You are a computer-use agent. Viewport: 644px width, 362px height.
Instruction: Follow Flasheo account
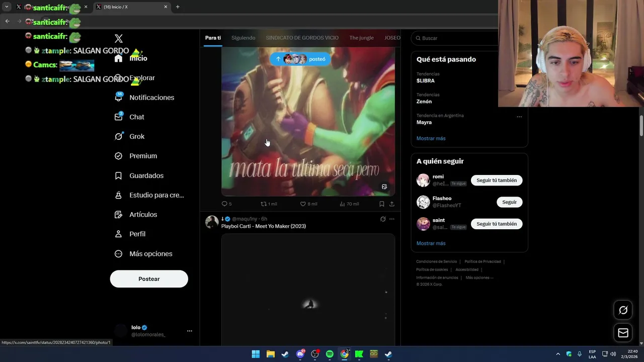[509, 202]
